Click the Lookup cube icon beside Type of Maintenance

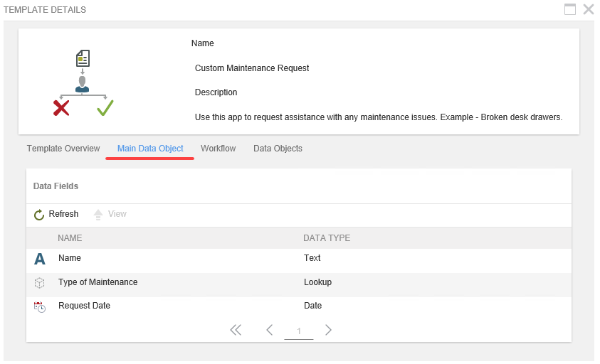click(x=40, y=283)
